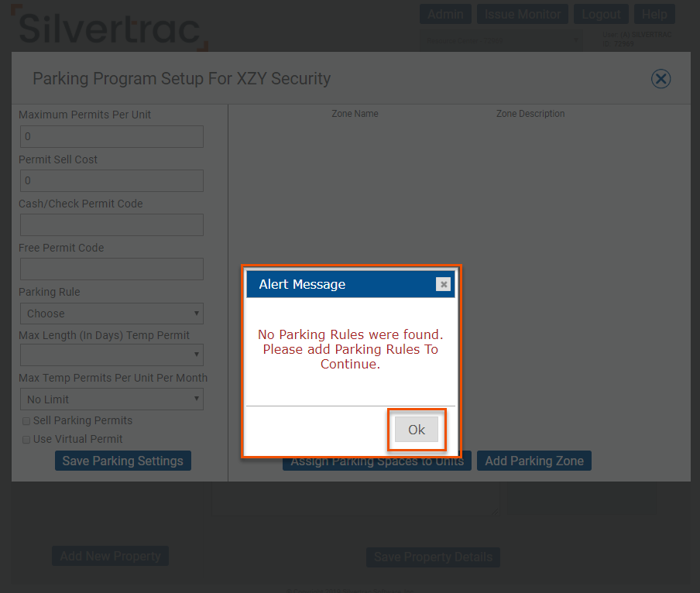
Task: Open the Help page
Action: pos(654,14)
